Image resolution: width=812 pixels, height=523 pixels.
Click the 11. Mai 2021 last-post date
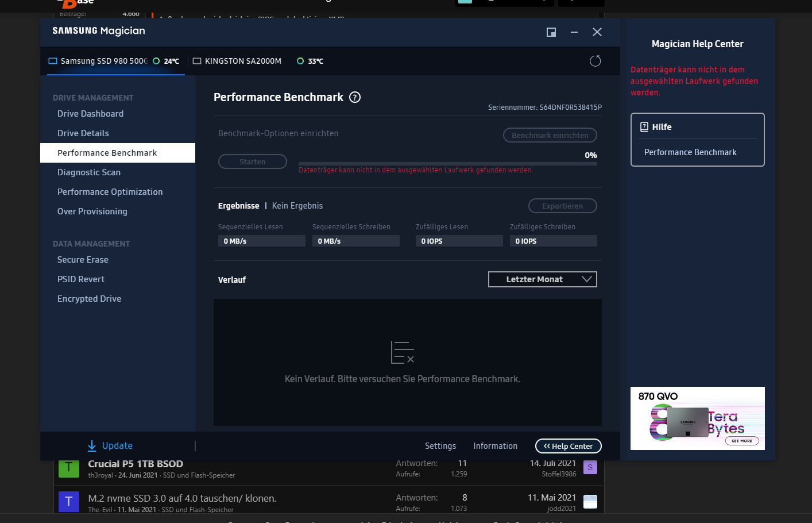click(x=552, y=498)
